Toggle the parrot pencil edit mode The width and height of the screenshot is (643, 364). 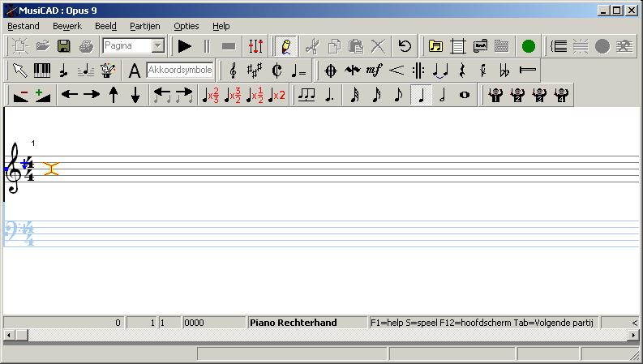tap(286, 46)
